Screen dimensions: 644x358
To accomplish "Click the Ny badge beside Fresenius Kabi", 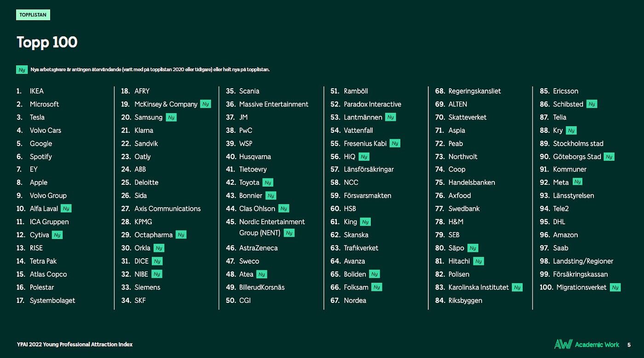I will tap(395, 143).
